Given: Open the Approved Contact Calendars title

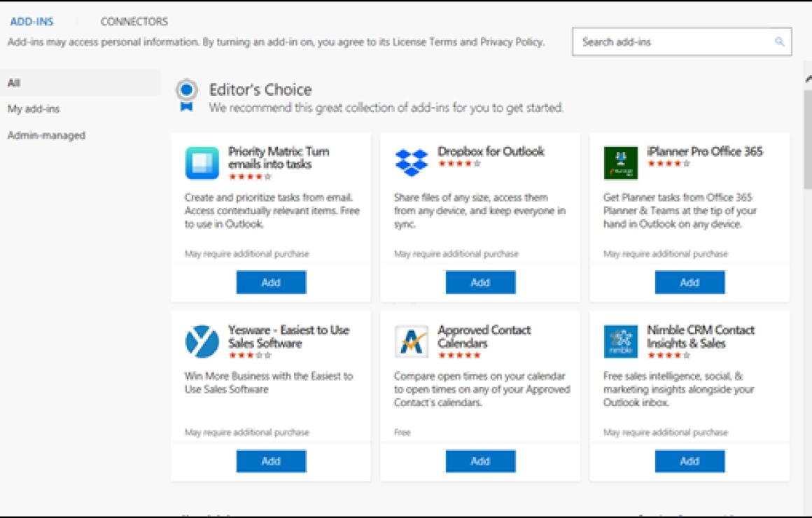Looking at the screenshot, I should coord(484,336).
